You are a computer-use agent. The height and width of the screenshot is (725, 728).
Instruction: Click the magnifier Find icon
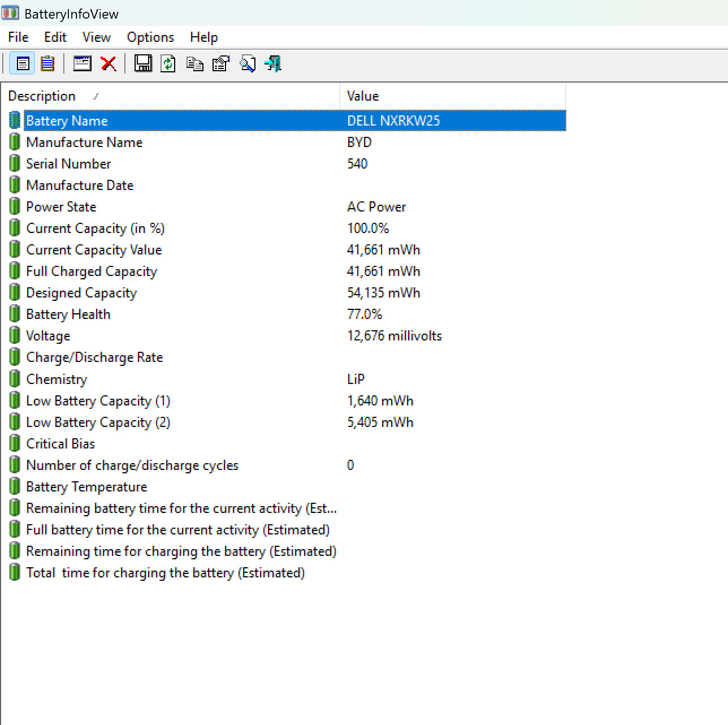click(248, 63)
